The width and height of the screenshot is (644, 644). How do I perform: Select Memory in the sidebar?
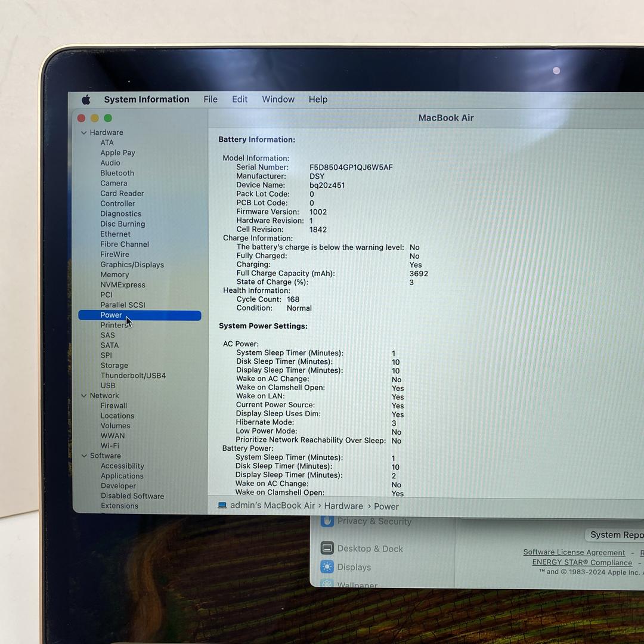pyautogui.click(x=114, y=275)
